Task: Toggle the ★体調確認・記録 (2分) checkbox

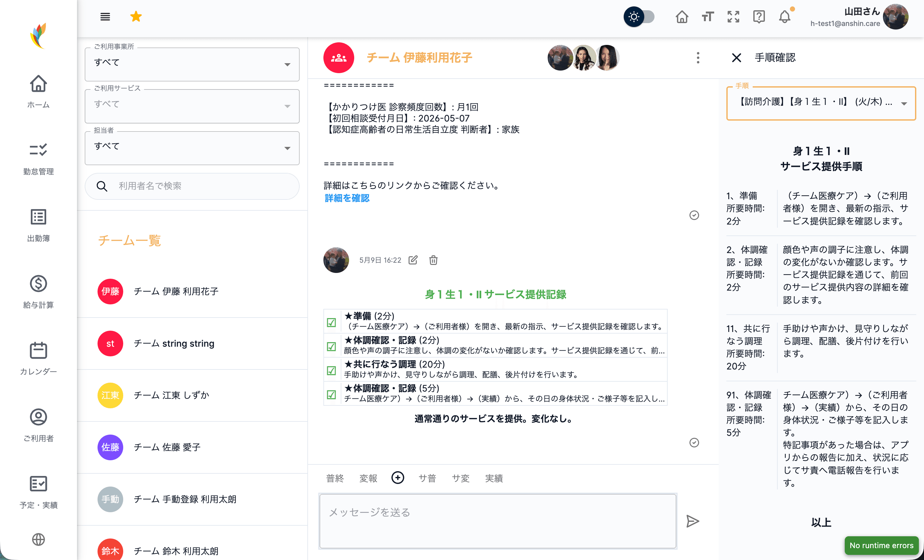Action: [x=331, y=346]
